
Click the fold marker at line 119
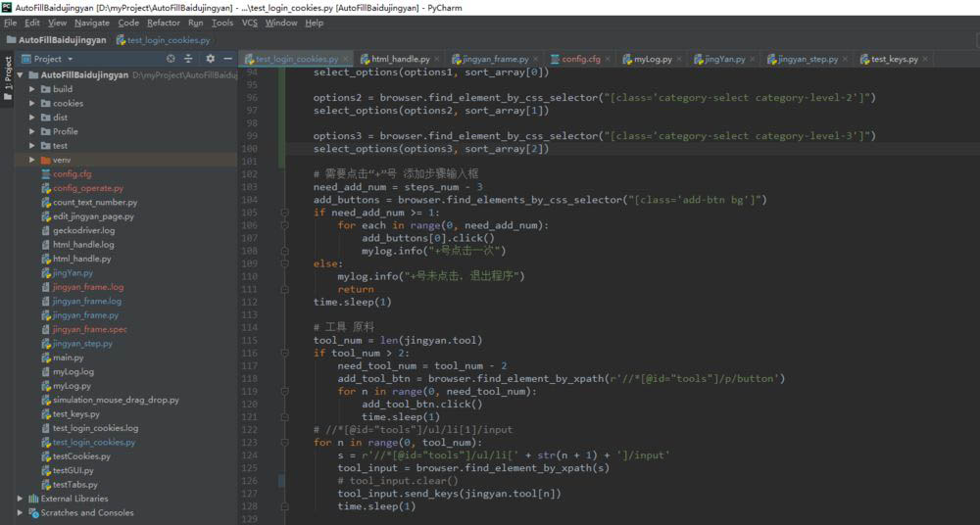point(284,391)
